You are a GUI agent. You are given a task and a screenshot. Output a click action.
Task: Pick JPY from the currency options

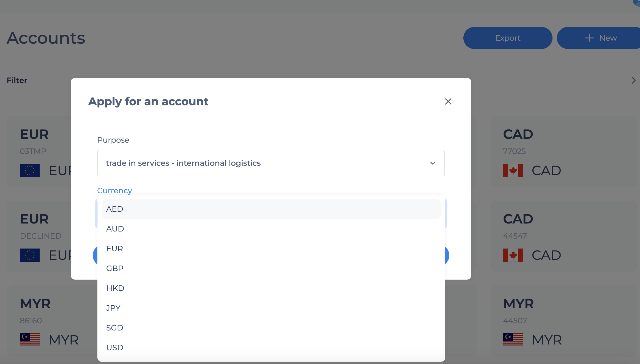(x=271, y=308)
